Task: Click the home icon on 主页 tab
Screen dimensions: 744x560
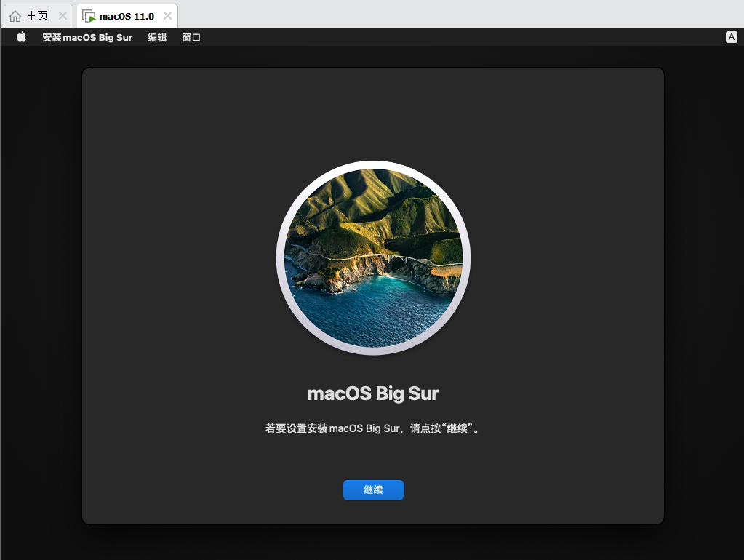Action: (x=15, y=16)
